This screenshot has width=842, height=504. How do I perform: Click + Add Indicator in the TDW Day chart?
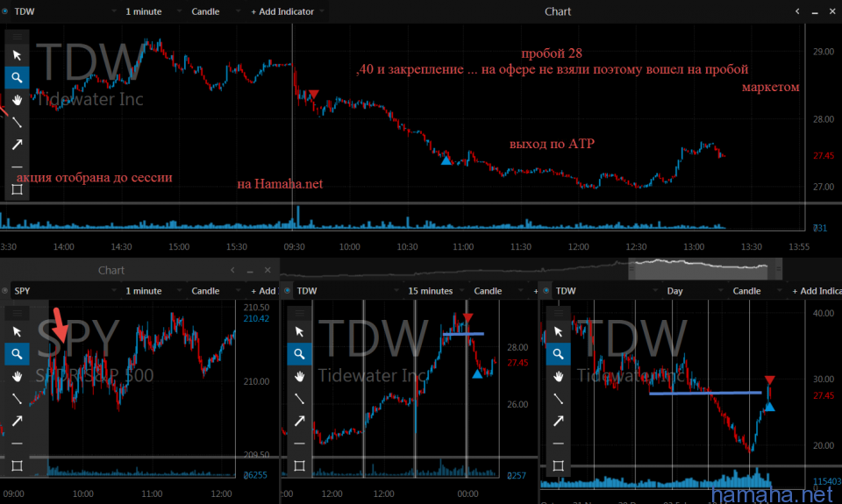(817, 291)
